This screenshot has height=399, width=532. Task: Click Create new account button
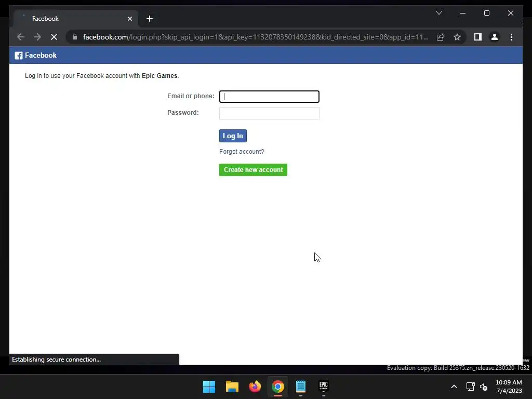[x=253, y=170]
